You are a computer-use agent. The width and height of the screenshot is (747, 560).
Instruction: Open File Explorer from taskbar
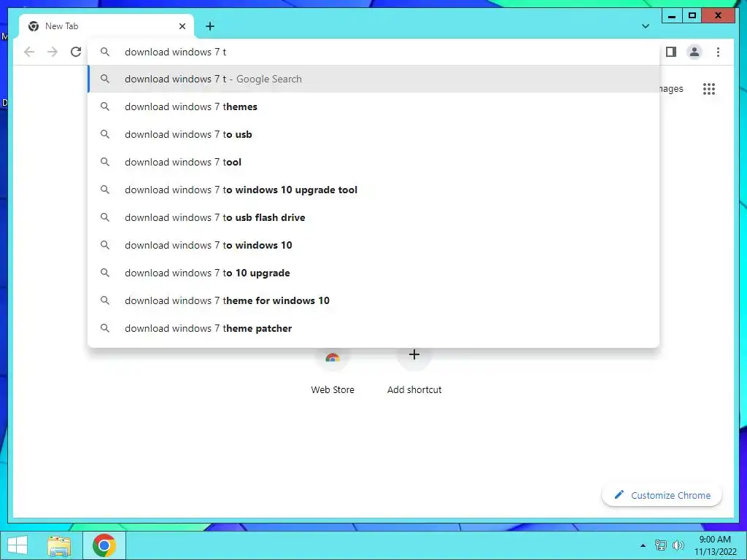click(x=59, y=545)
